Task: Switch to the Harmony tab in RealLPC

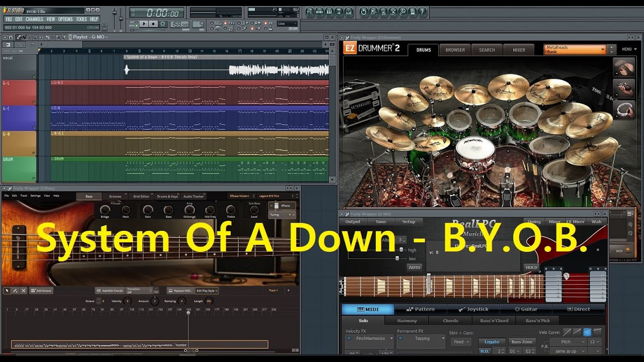Action: click(x=407, y=321)
